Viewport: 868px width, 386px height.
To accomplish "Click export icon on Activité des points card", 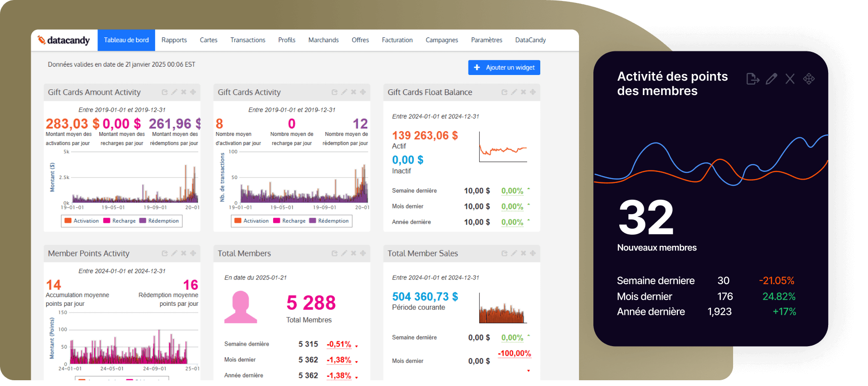I will pyautogui.click(x=752, y=79).
